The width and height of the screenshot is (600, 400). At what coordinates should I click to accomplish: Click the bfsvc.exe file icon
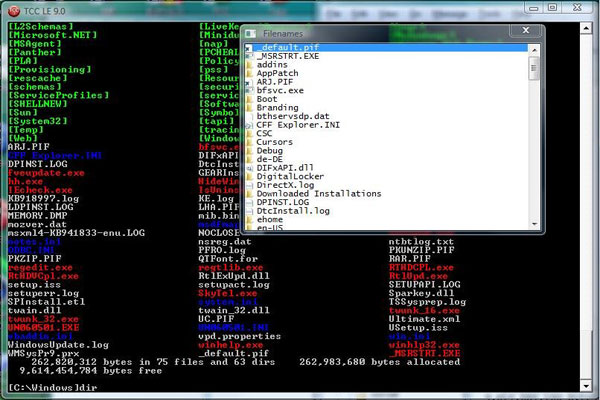(248, 90)
